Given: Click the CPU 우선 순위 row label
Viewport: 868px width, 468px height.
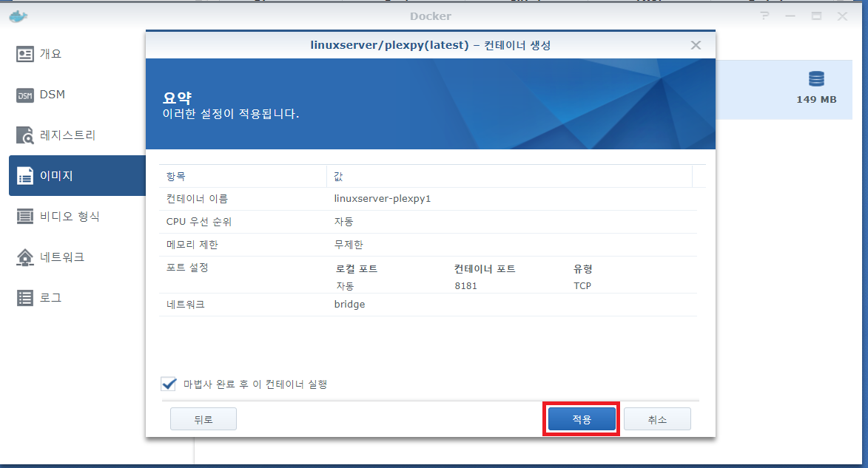Looking at the screenshot, I should pos(199,222).
